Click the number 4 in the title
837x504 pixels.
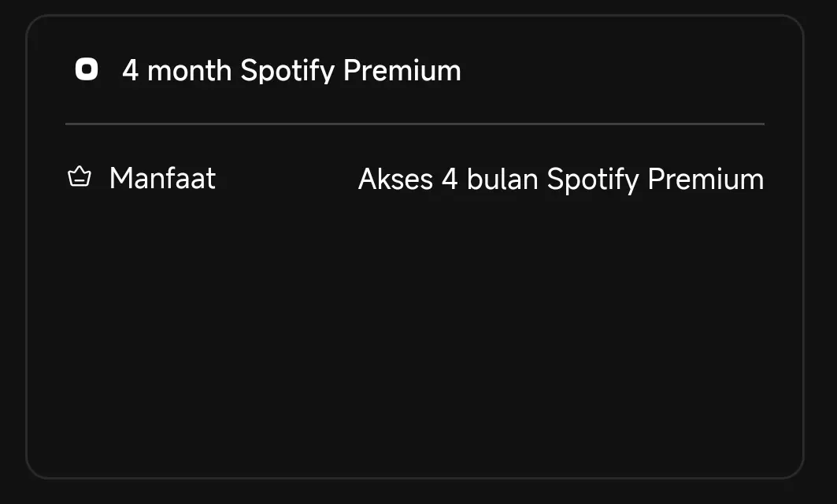(x=130, y=70)
